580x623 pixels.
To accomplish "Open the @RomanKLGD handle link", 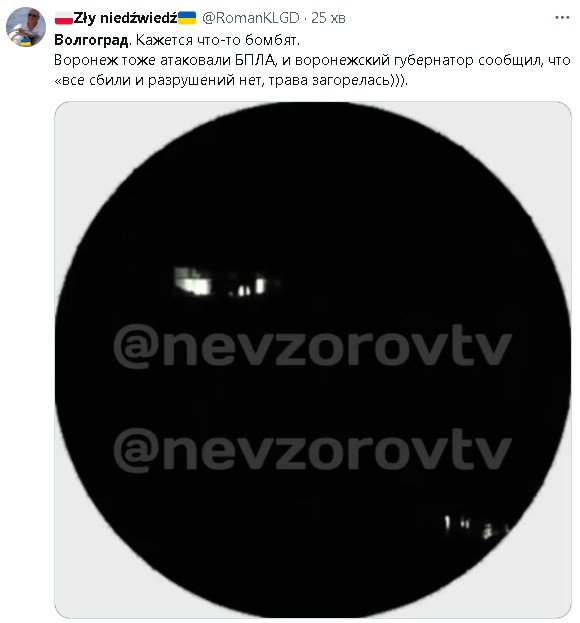I will point(251,18).
